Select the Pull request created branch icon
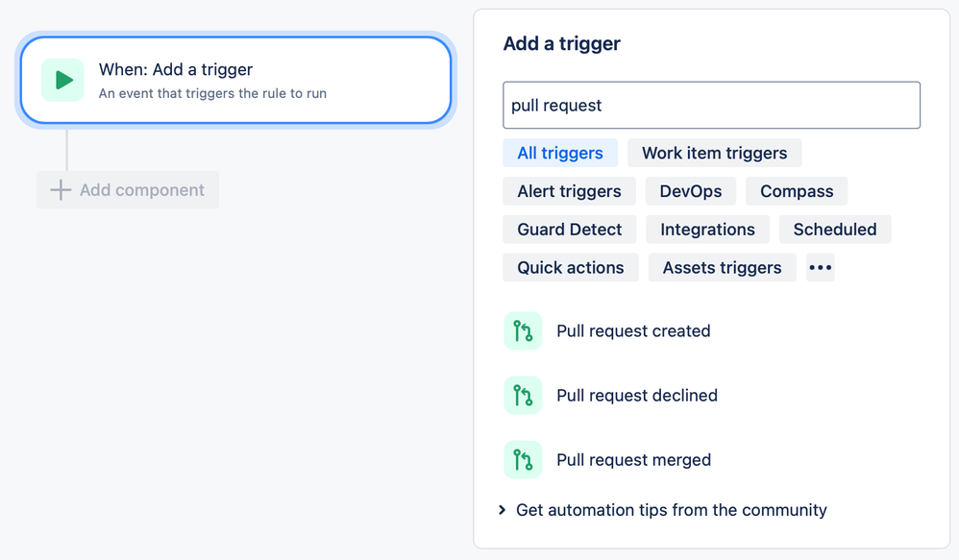Screen dimensions: 959x560 coord(523,330)
